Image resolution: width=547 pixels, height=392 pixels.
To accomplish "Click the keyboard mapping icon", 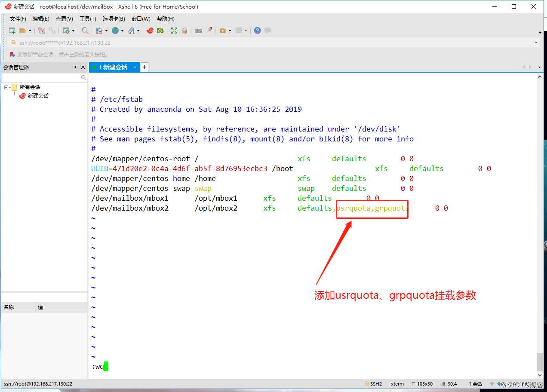I will tap(198, 31).
